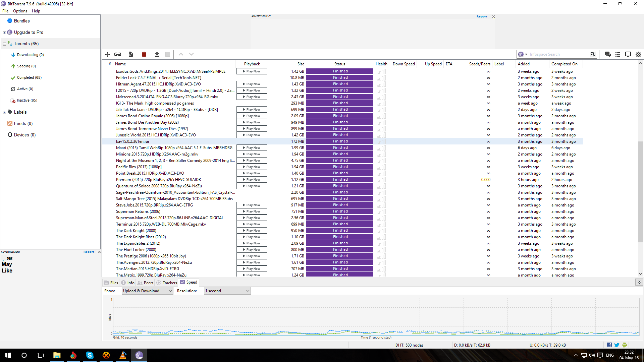The image size is (644, 362).
Task: Open Windows Start button
Action: [x=8, y=355]
